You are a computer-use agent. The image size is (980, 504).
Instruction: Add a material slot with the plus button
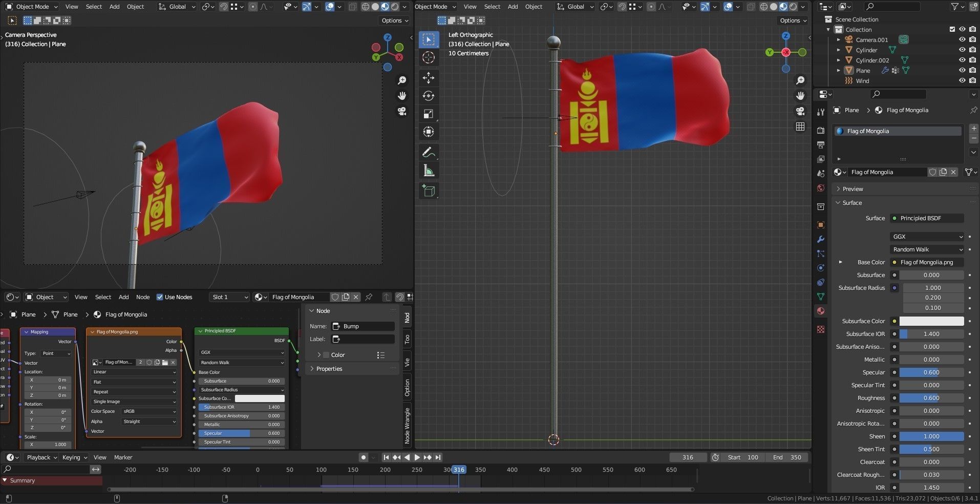[x=974, y=128]
